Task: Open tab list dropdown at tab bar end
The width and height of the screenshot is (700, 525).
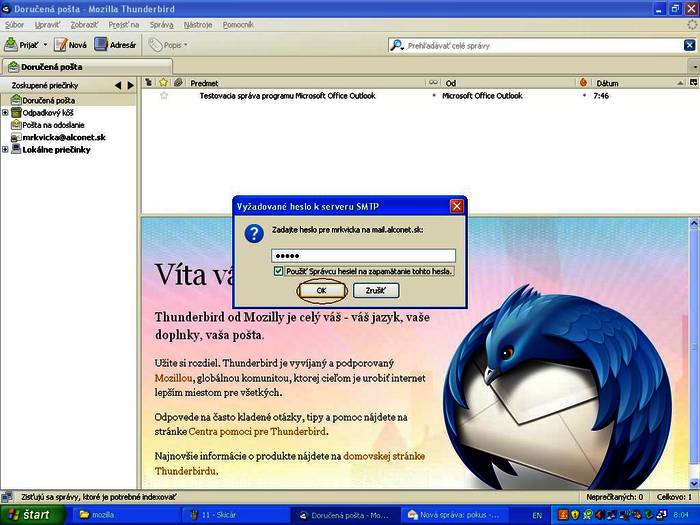Action: pyautogui.click(x=695, y=67)
